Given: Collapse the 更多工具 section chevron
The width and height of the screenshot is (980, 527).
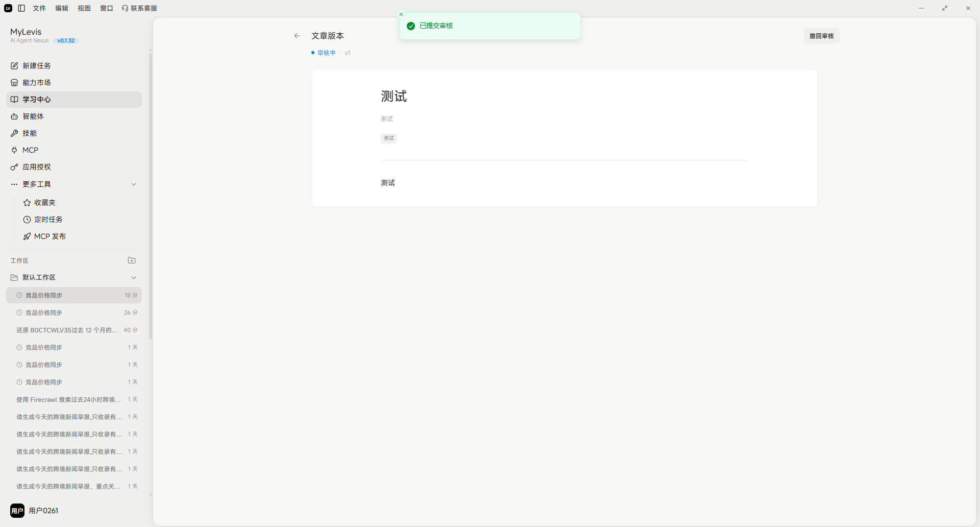Looking at the screenshot, I should tap(134, 184).
